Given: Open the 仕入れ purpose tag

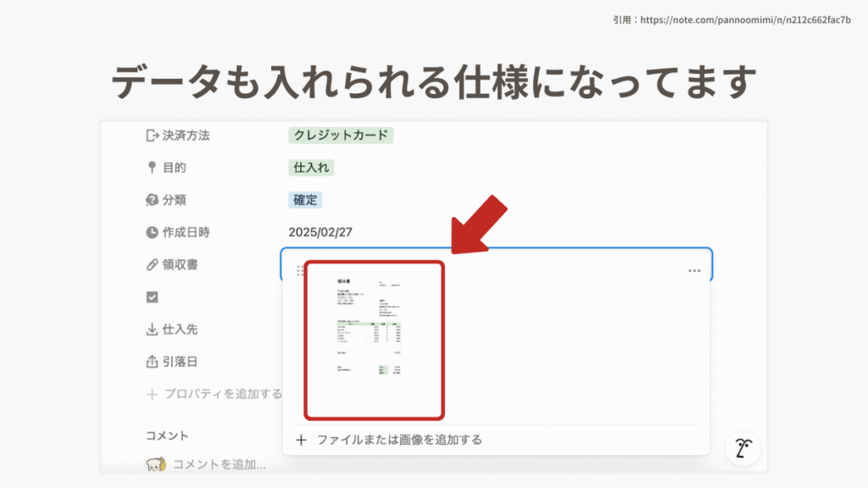Looking at the screenshot, I should point(311,168).
